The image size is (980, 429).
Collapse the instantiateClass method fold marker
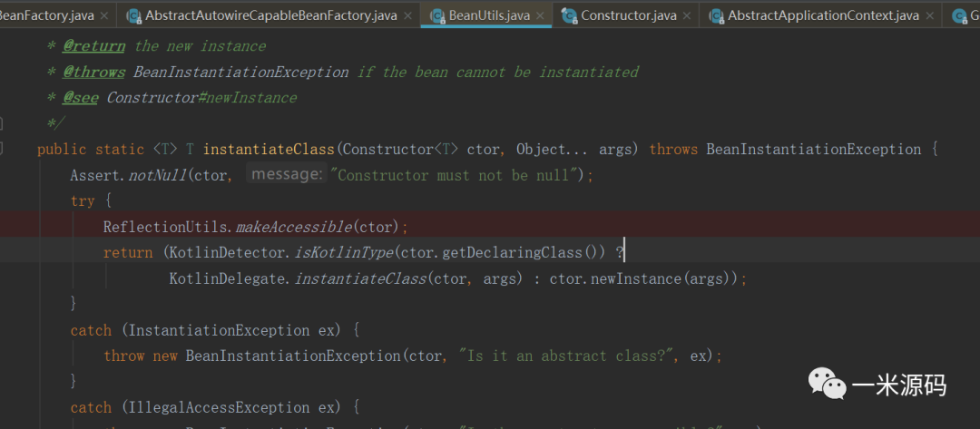[3, 149]
